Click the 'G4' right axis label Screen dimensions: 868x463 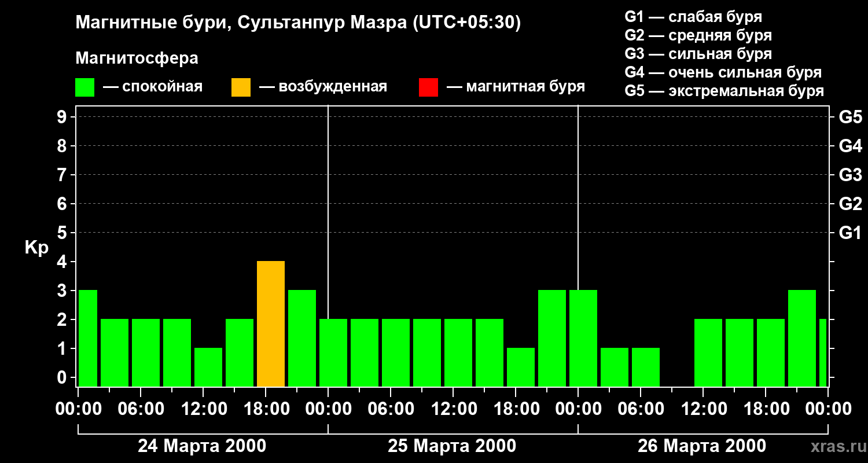click(x=850, y=146)
